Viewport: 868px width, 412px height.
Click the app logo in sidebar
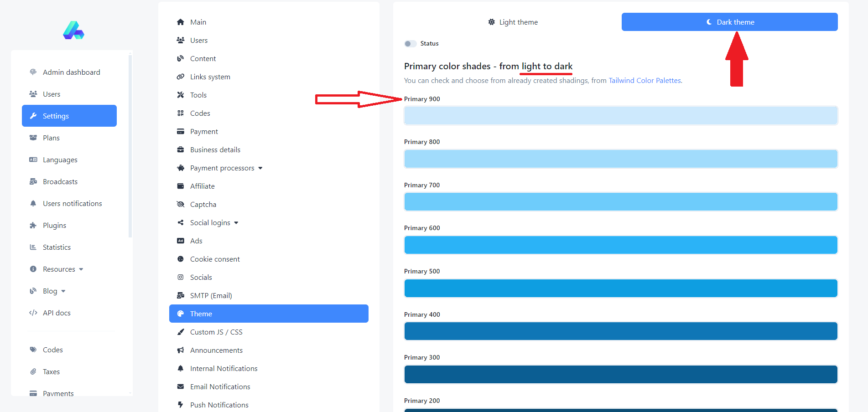pos(73,31)
